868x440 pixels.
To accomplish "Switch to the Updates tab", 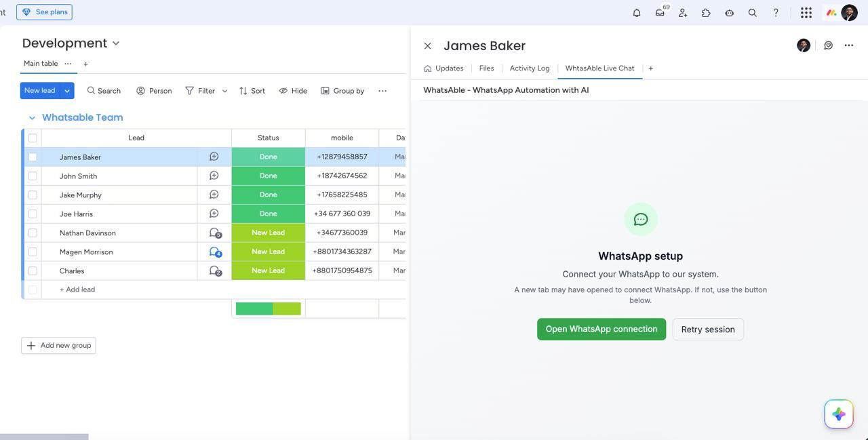I will tap(443, 68).
